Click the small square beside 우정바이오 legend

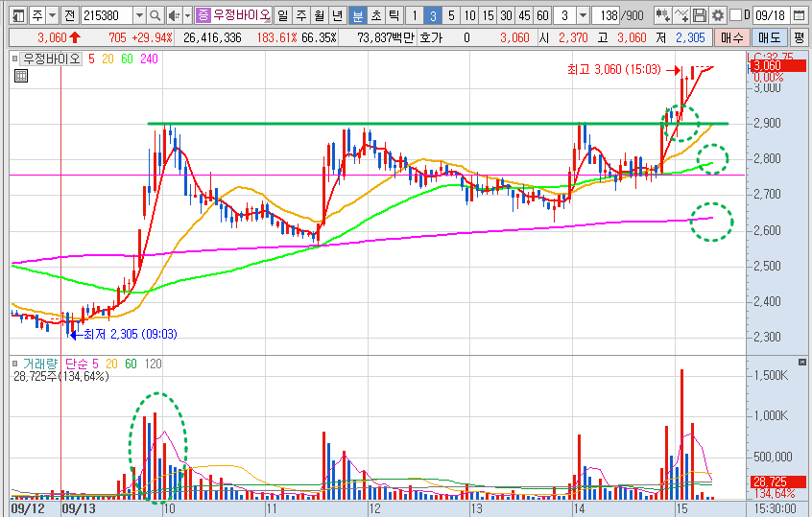coord(14,59)
